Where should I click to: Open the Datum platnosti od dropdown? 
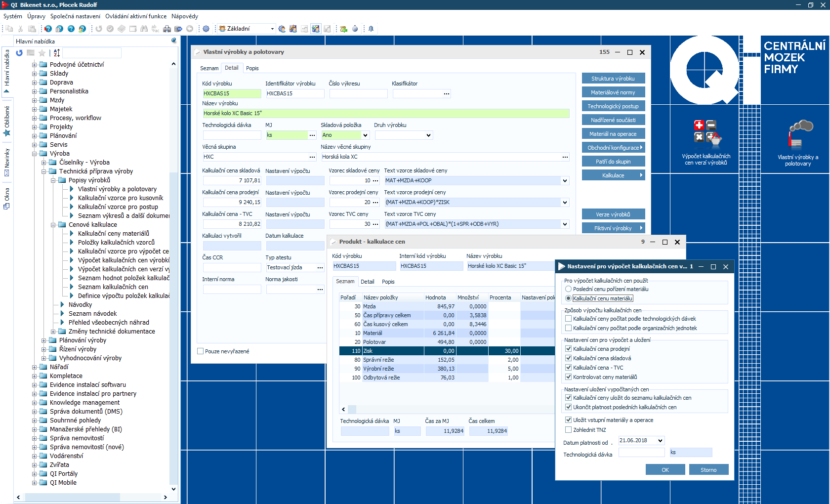coord(660,440)
